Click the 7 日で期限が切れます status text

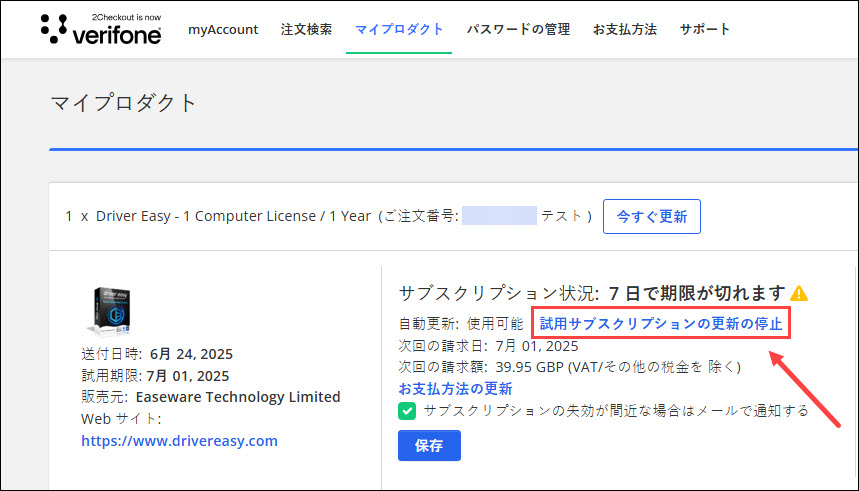point(697,293)
